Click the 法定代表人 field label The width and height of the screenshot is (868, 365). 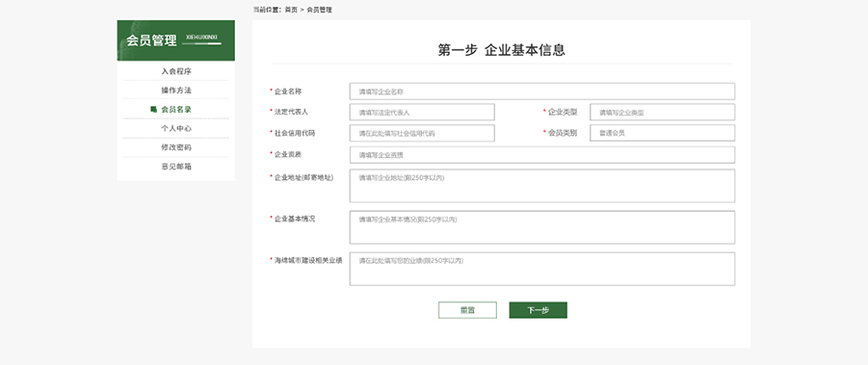click(x=291, y=112)
